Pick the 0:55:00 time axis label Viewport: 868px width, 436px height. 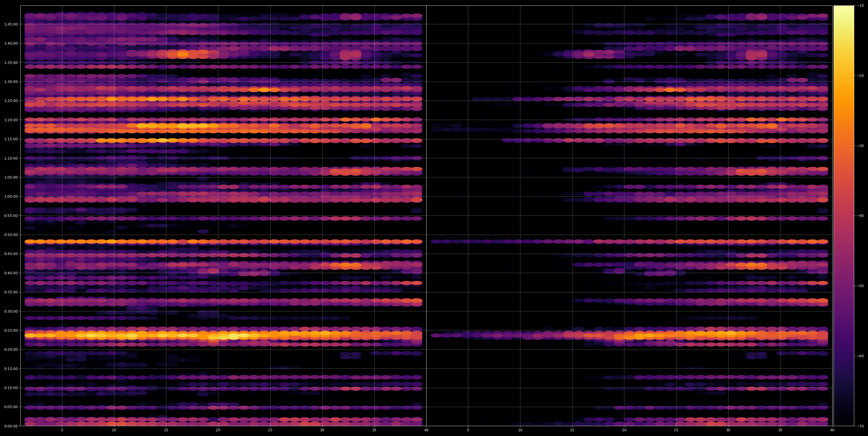pos(11,215)
